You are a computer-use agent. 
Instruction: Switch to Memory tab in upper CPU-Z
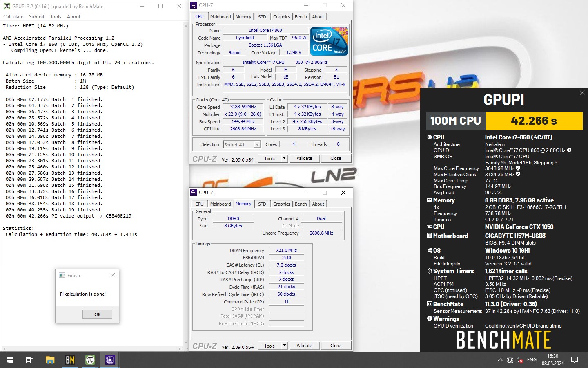point(243,17)
